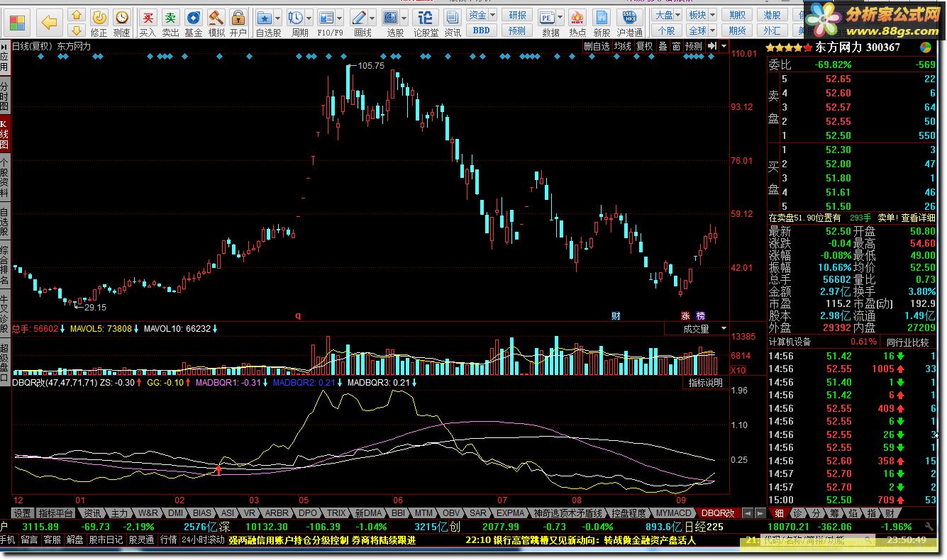Open the 研报 research reports button
Screen dimensions: 947x560
click(518, 15)
